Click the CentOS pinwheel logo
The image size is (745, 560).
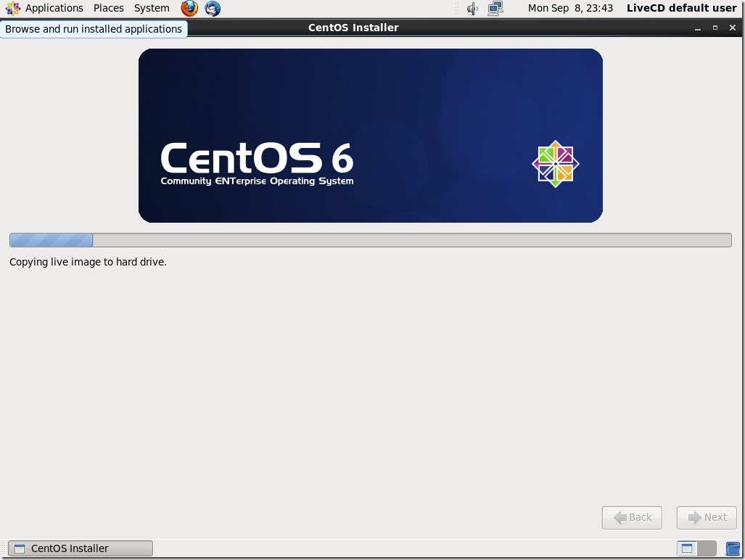[x=556, y=164]
